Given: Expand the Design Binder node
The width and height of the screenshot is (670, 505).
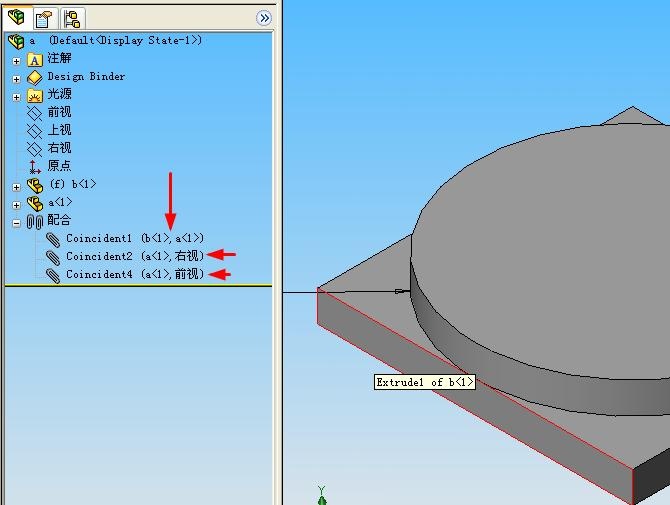Looking at the screenshot, I should point(16,79).
